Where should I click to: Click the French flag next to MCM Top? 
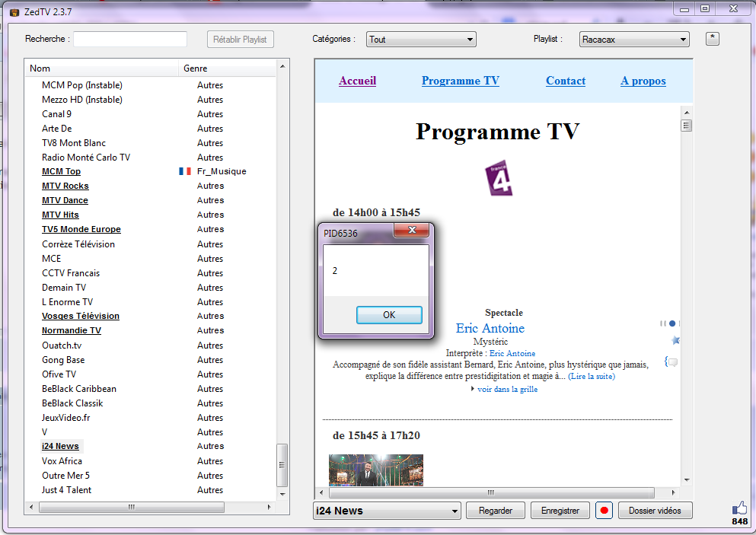[184, 171]
